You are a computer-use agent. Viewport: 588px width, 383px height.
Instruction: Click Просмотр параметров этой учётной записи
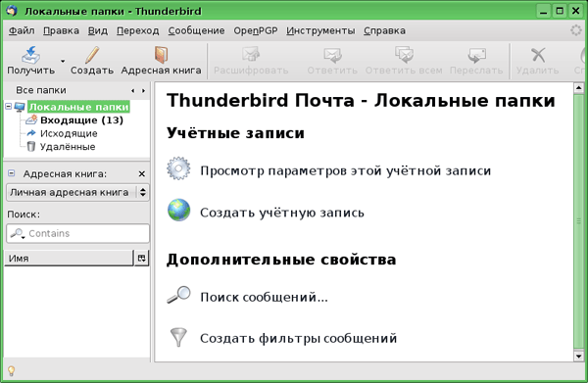pyautogui.click(x=345, y=170)
